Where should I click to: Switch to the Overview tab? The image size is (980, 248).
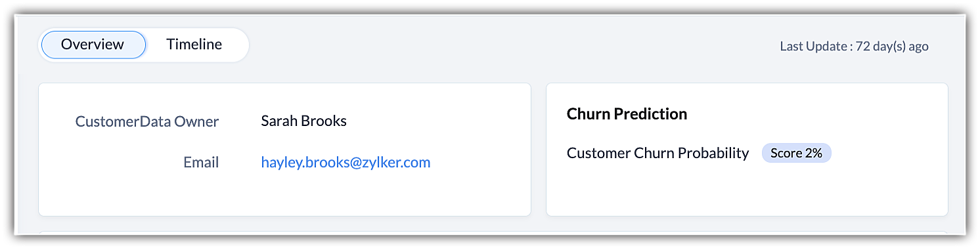[93, 45]
